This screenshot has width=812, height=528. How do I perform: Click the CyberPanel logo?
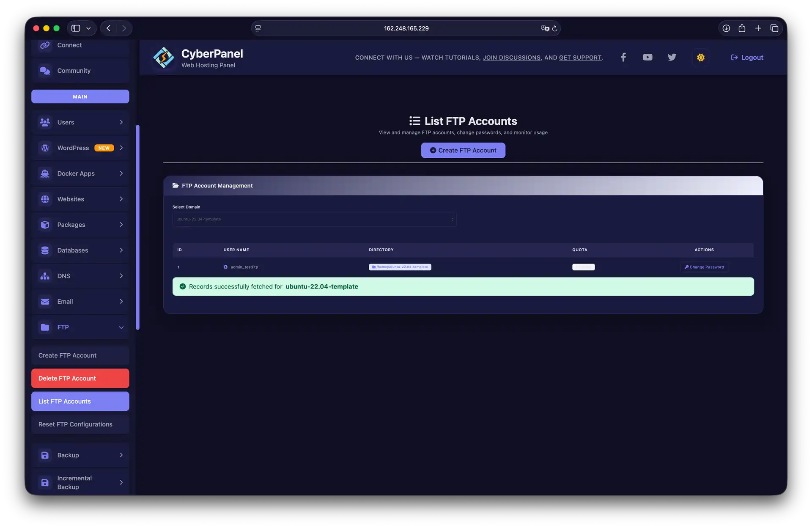coord(164,58)
